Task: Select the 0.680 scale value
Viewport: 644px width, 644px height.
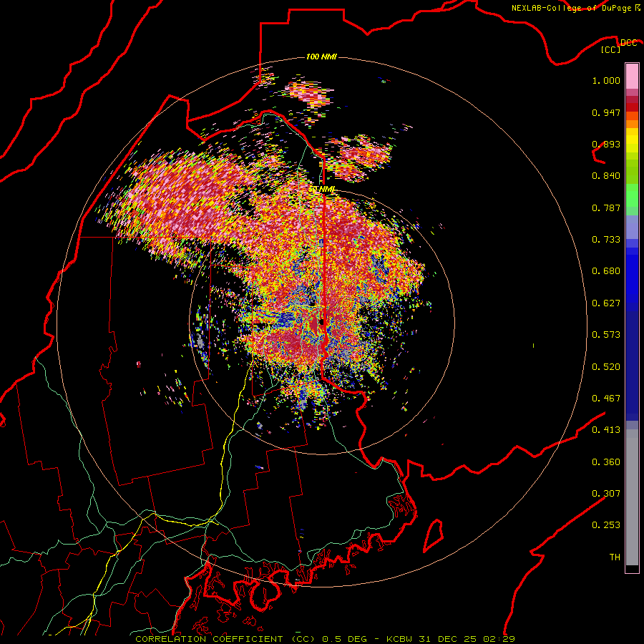Action: click(606, 271)
